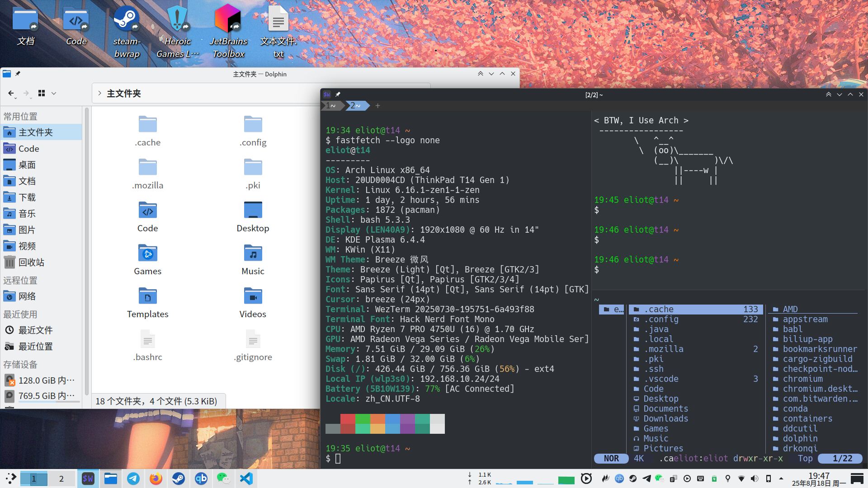Select 音乐 in Dolphin places sidebar
The height and width of the screenshot is (488, 868).
(42, 214)
